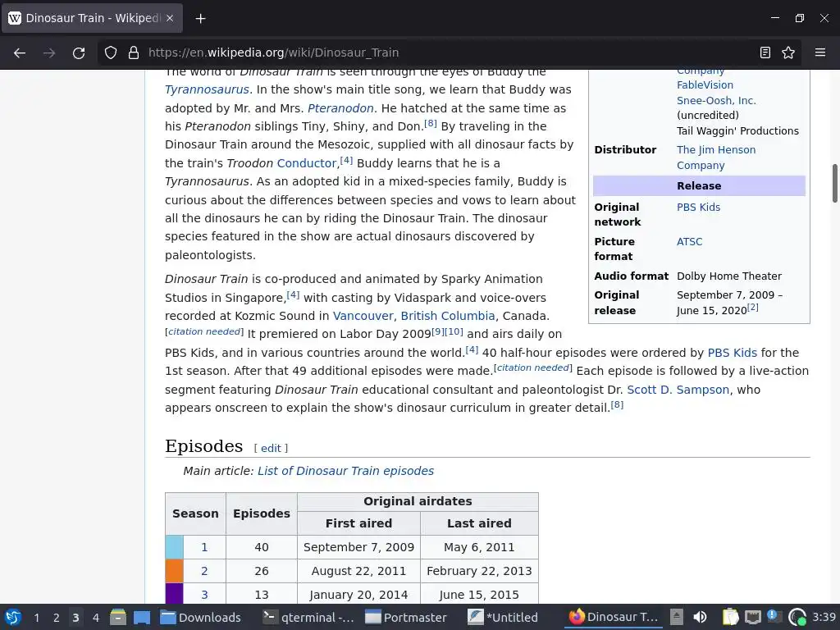The width and height of the screenshot is (840, 630).
Task: Click PBS Kids in Original network row
Action: 698,208
